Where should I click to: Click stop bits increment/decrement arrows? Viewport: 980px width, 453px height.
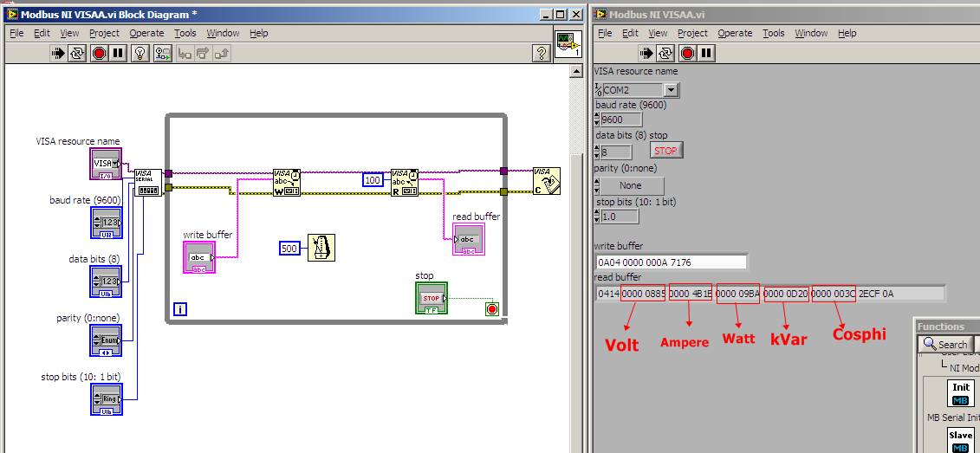tap(596, 217)
